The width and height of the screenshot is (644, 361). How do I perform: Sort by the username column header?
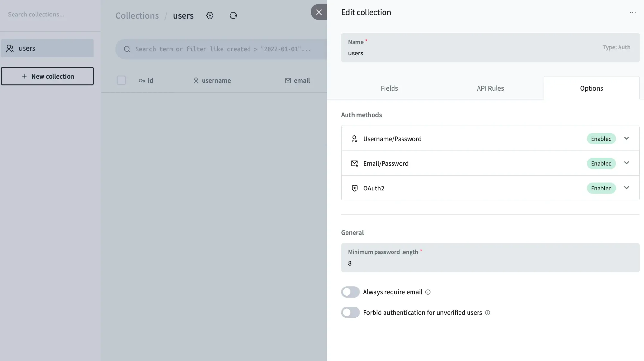tap(212, 81)
